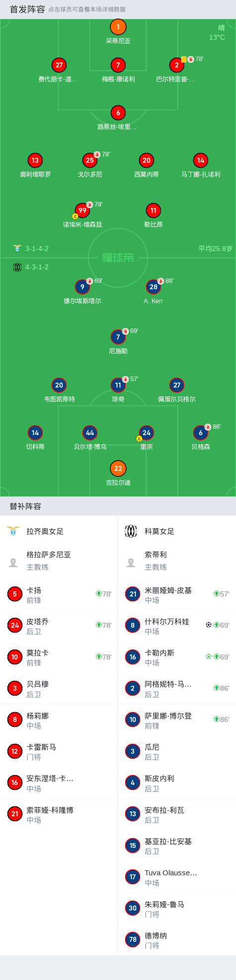
Task: Open 拉齐奥女足 team in substitutes header
Action: 45,531
